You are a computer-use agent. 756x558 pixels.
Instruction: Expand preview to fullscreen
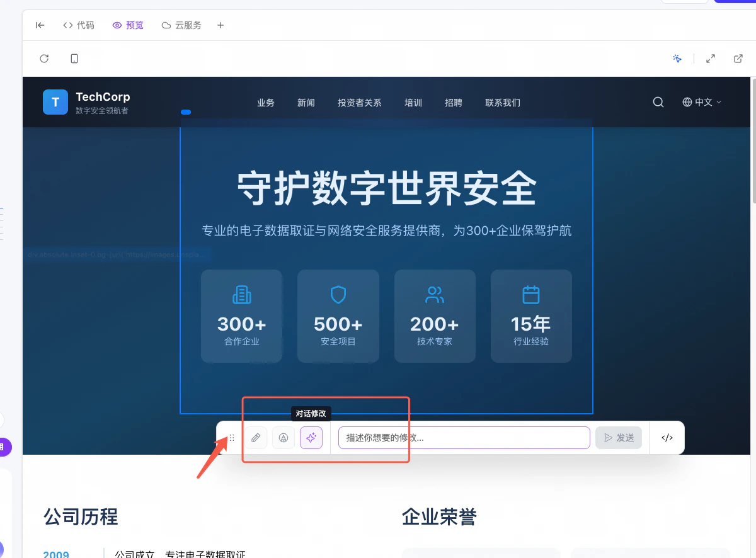[711, 59]
